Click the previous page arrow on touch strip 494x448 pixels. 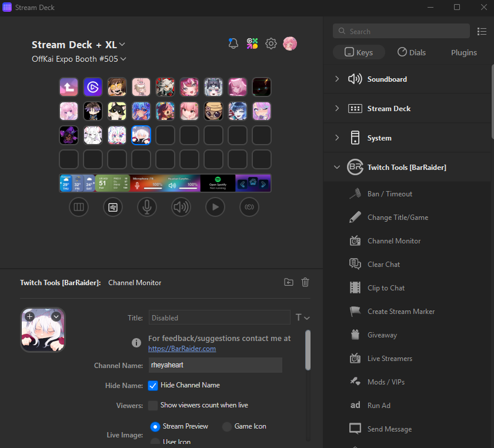pos(242,184)
